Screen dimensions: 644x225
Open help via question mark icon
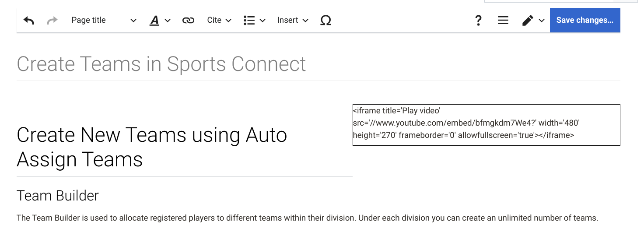(478, 21)
